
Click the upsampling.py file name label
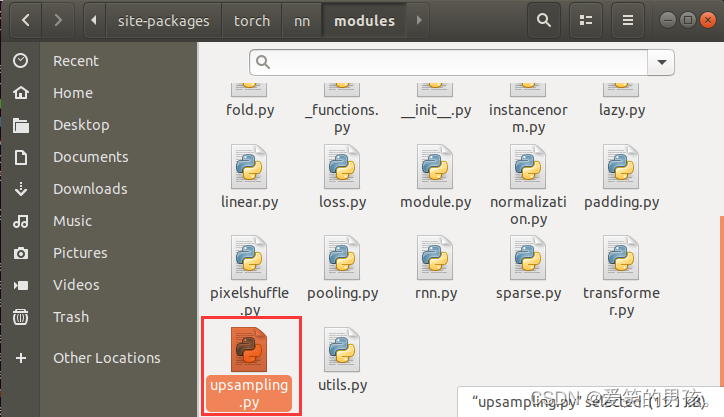tap(249, 393)
